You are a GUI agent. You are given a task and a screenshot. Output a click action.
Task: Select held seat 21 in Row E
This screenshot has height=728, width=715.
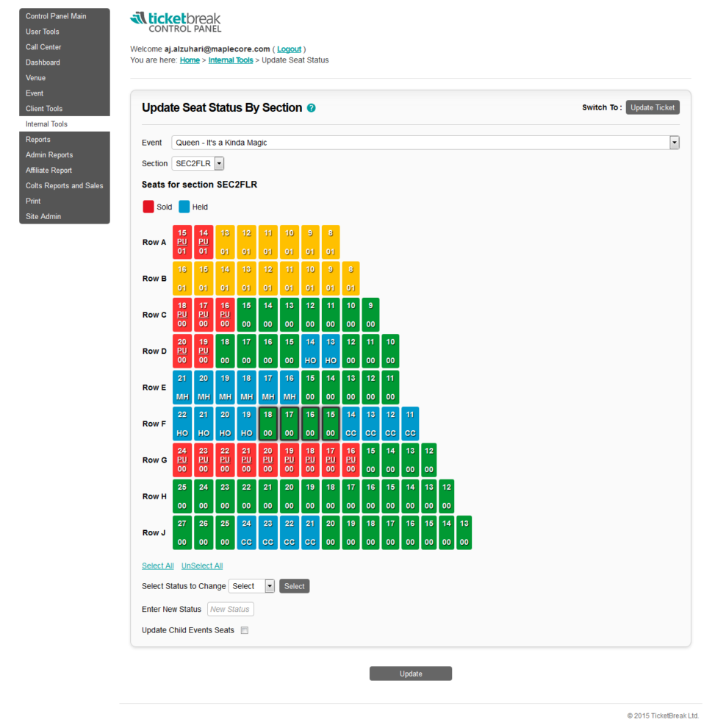pos(182,387)
